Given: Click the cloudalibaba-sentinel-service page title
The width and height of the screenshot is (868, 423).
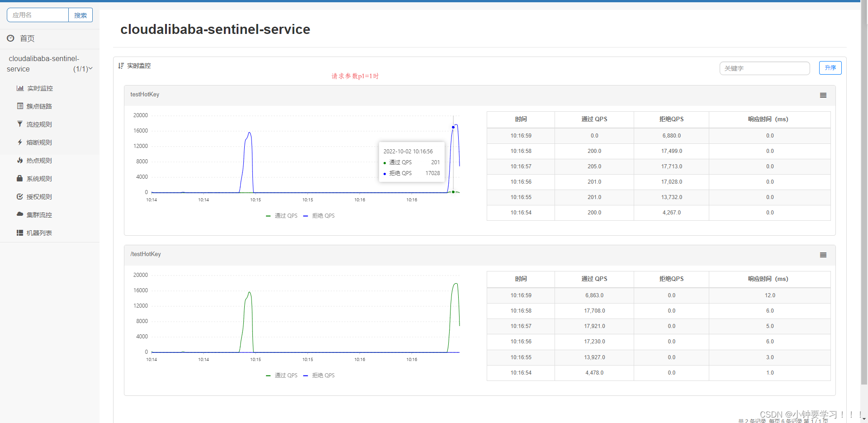Looking at the screenshot, I should pyautogui.click(x=215, y=29).
